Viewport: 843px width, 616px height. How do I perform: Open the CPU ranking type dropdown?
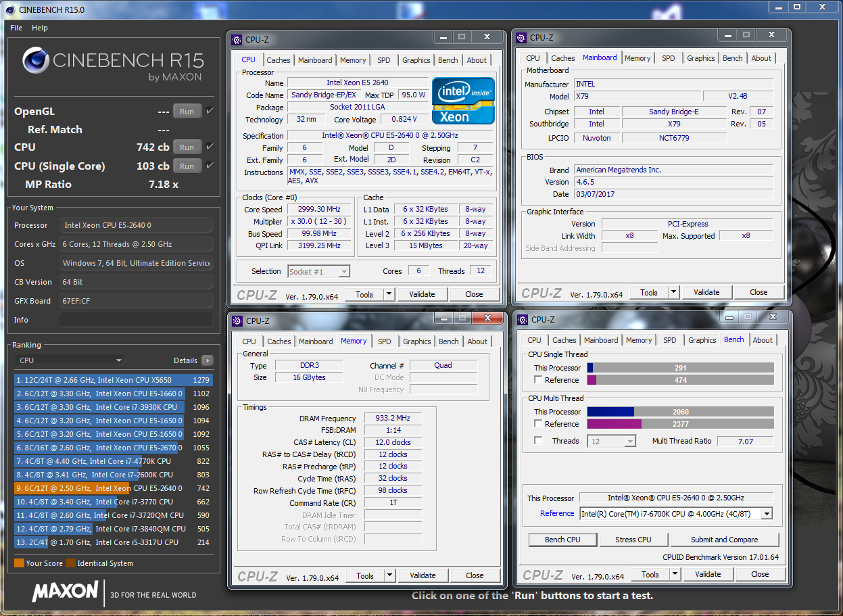pyautogui.click(x=70, y=360)
